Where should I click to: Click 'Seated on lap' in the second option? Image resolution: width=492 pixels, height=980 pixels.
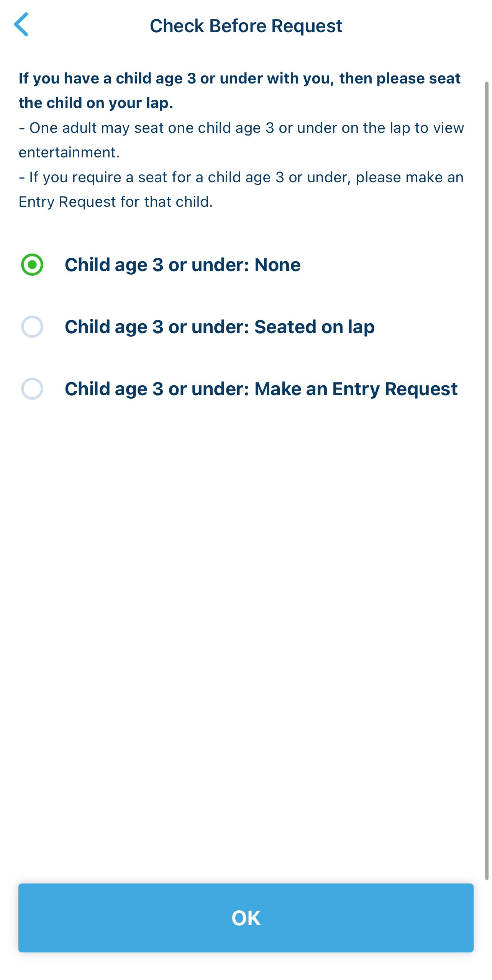point(314,327)
